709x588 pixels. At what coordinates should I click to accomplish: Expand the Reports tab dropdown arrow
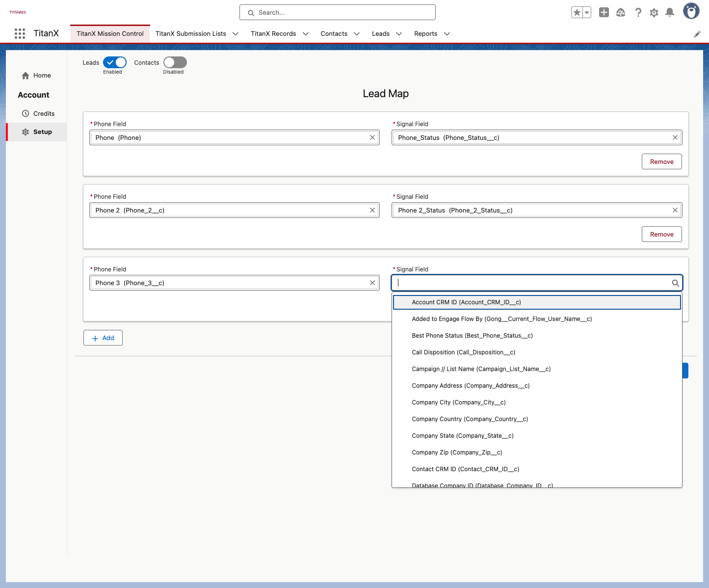(x=447, y=34)
